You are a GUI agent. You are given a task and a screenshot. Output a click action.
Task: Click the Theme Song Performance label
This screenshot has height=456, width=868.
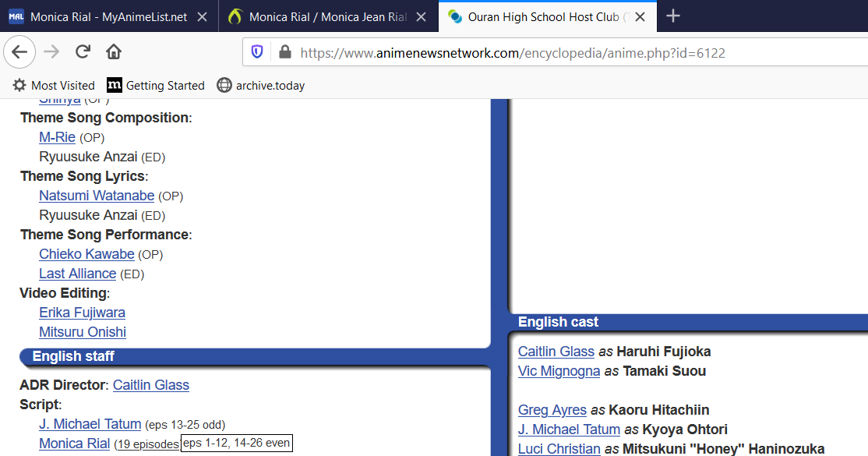pos(104,235)
